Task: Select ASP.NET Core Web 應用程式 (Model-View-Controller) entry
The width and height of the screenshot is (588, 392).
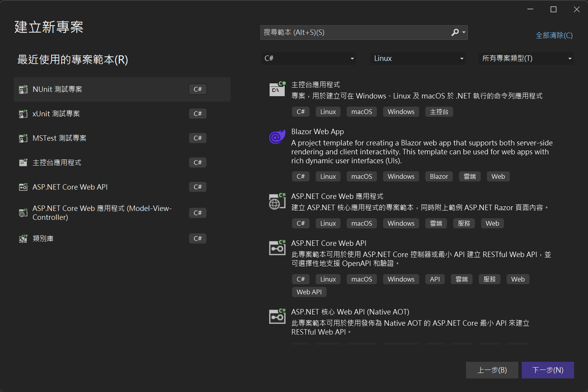Action: pyautogui.click(x=122, y=213)
